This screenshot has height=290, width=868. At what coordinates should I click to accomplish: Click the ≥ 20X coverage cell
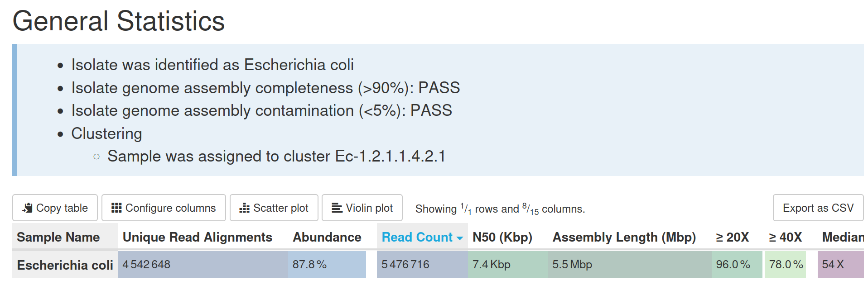point(731,265)
